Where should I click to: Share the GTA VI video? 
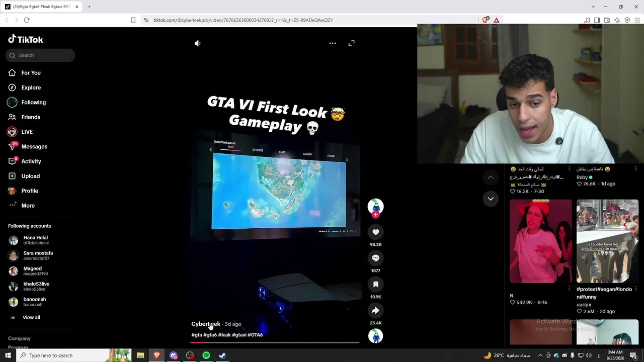(x=375, y=310)
